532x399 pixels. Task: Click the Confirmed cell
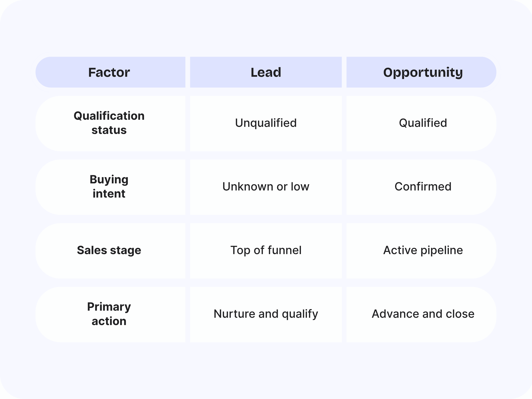(x=421, y=187)
